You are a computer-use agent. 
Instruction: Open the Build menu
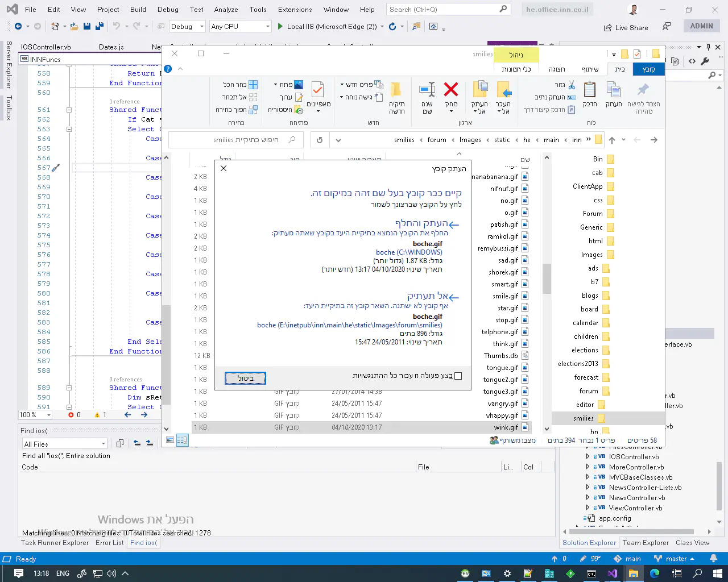(x=138, y=9)
